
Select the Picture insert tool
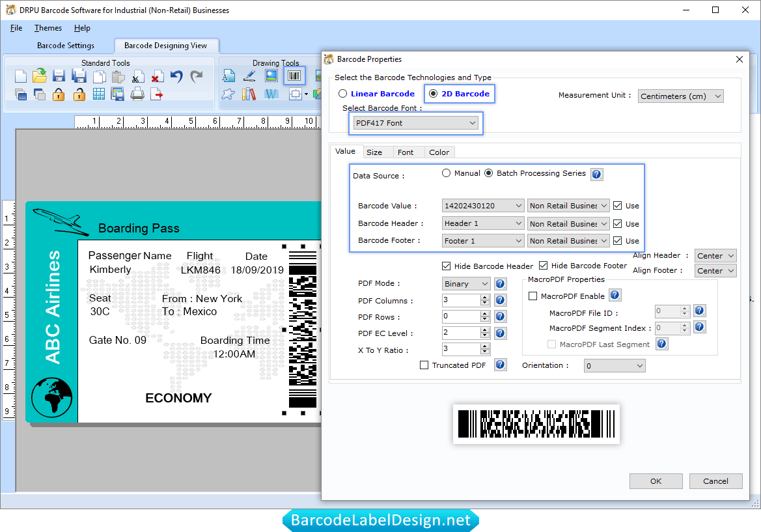pos(271,76)
